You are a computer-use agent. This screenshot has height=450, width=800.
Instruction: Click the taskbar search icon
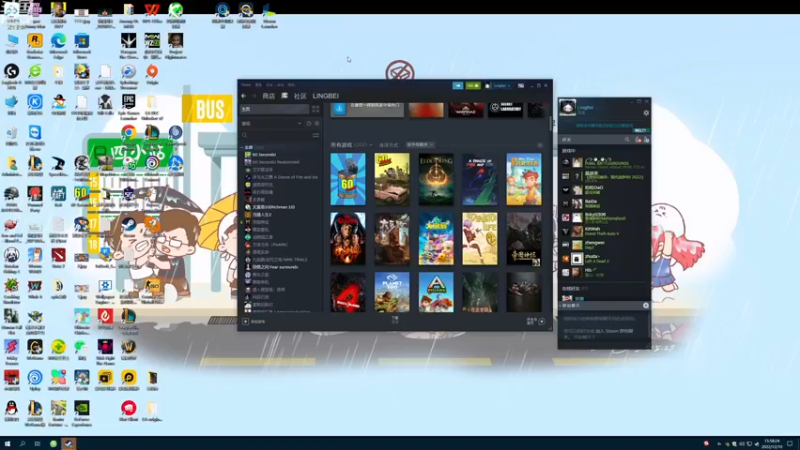pos(22,444)
